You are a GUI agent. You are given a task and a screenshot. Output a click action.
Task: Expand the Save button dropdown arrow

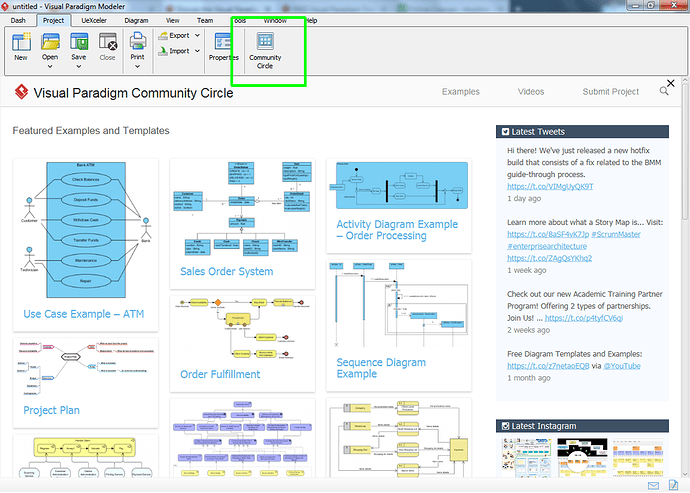79,66
